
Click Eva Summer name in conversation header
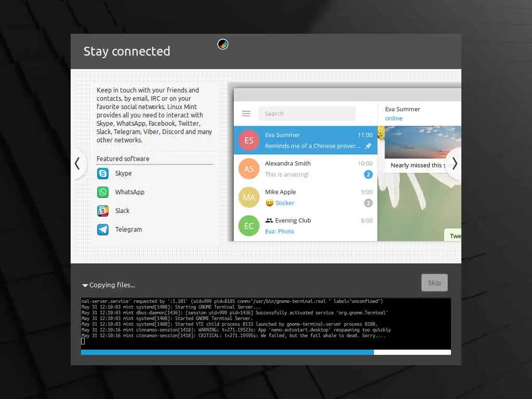[x=403, y=109]
